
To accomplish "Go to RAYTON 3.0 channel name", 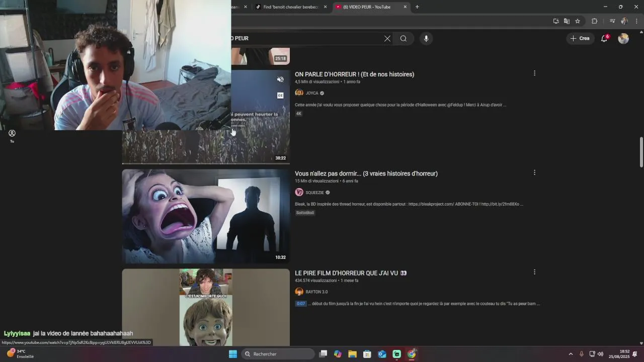I will pos(316,292).
